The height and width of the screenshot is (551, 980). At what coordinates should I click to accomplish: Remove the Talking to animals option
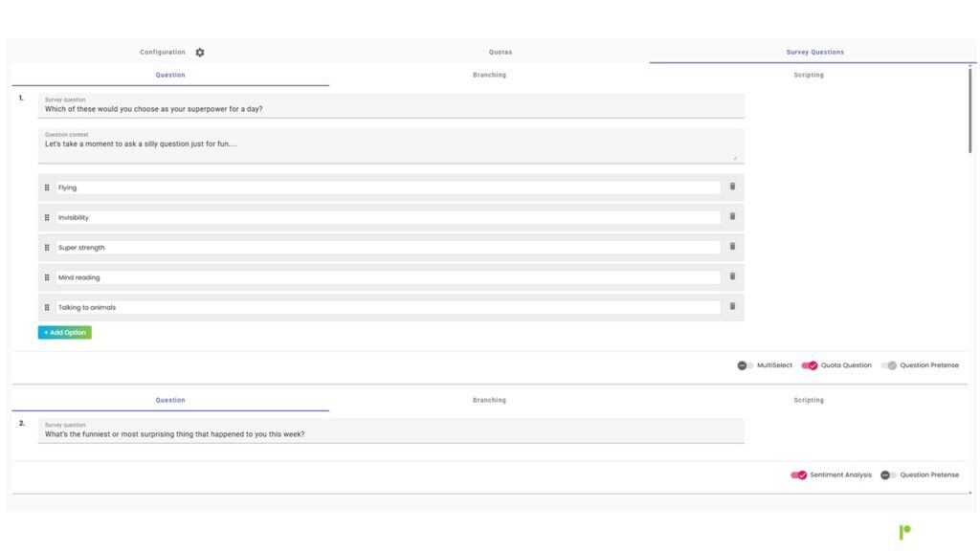tap(732, 307)
